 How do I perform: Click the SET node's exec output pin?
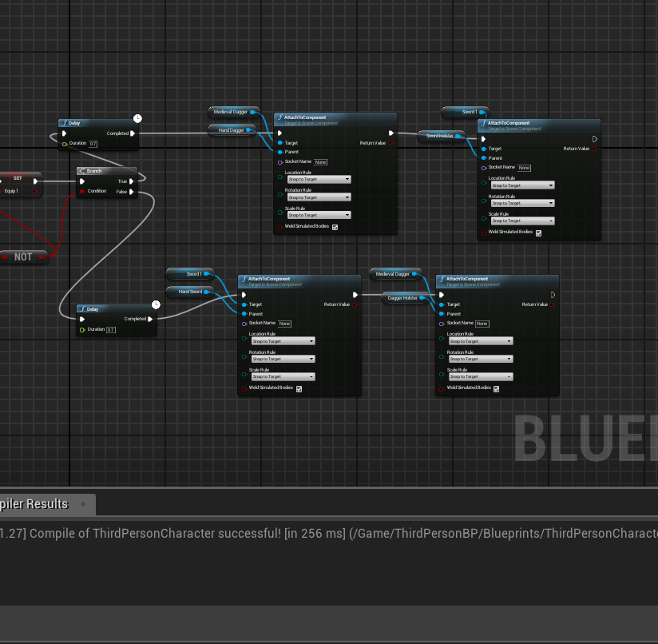(x=36, y=181)
